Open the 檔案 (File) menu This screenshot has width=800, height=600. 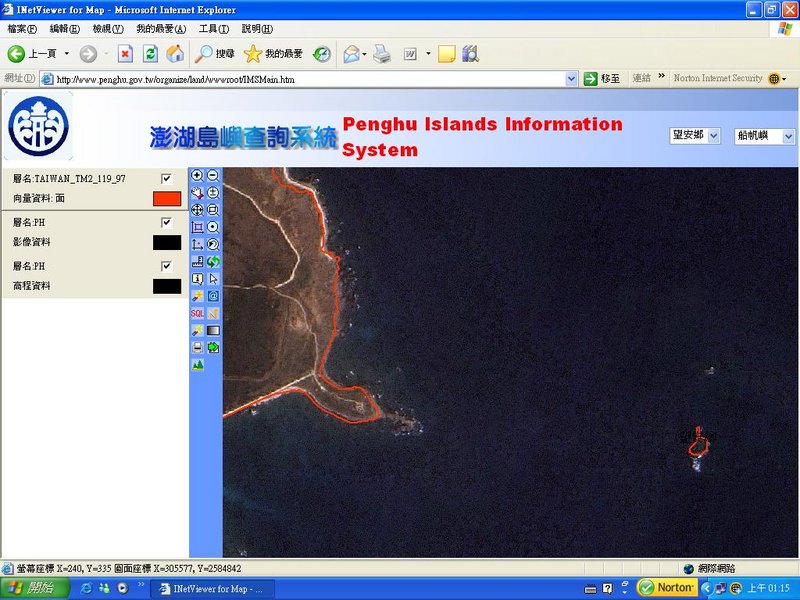pos(21,29)
